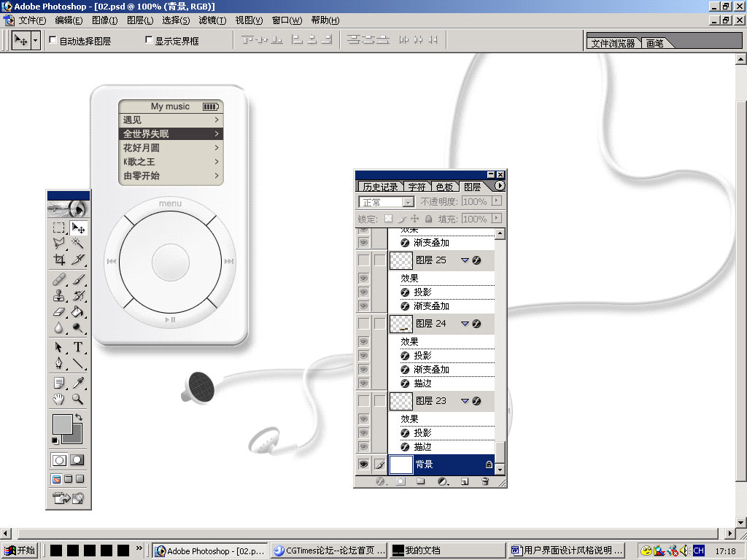Swap foreground and background colors

[x=79, y=417]
